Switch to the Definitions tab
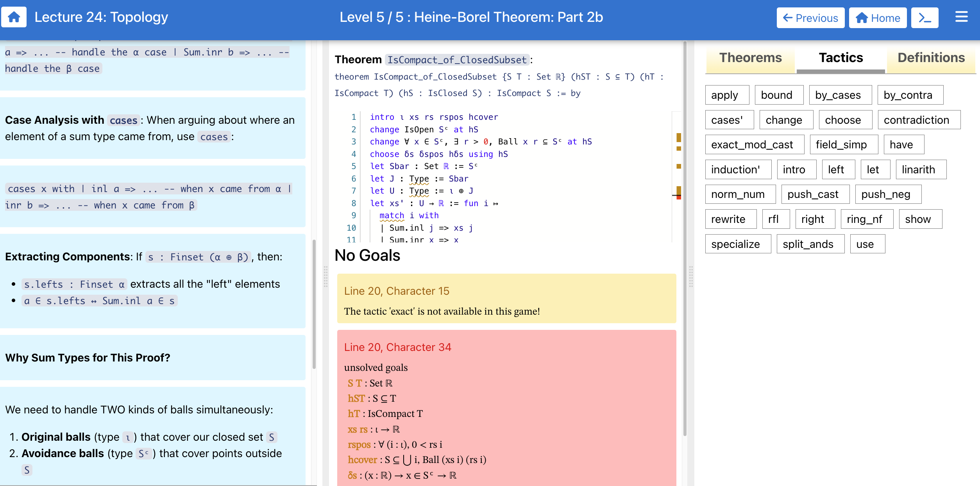 [931, 58]
